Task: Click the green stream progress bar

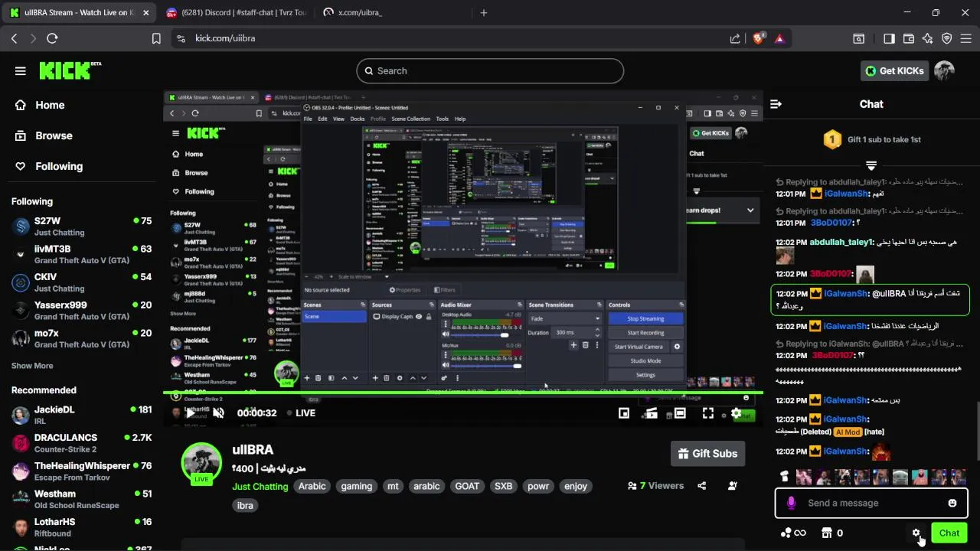Action: (462, 393)
